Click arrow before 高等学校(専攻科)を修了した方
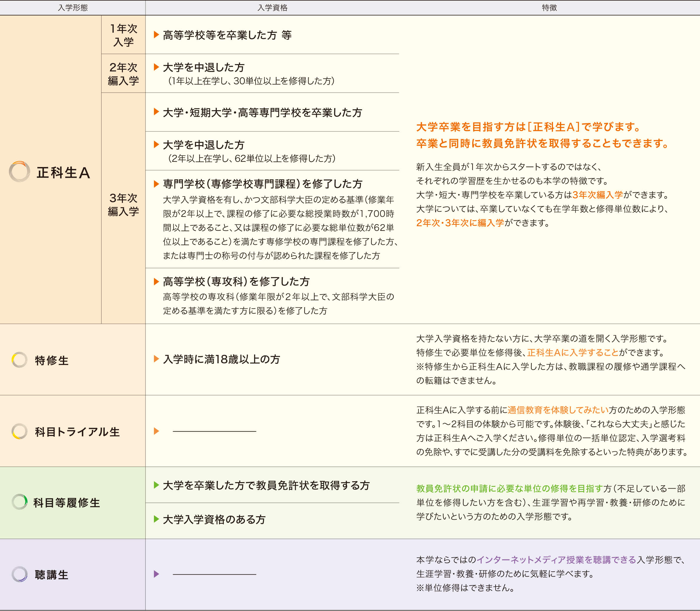This screenshot has width=700, height=611. [x=157, y=281]
